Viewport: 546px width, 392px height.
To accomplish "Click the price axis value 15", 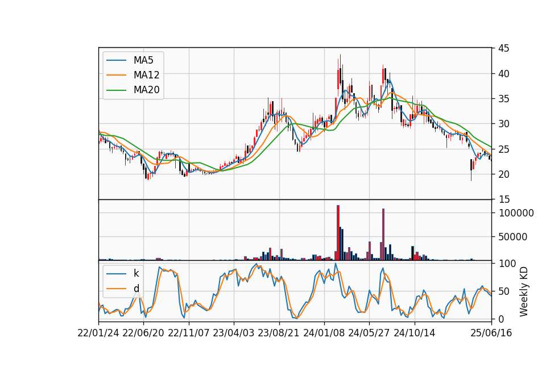I will coord(504,199).
